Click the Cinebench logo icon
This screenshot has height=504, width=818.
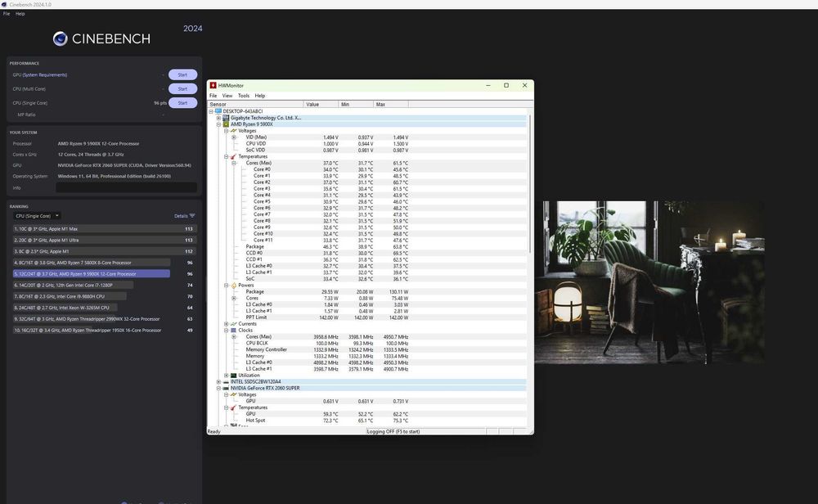[x=60, y=38]
